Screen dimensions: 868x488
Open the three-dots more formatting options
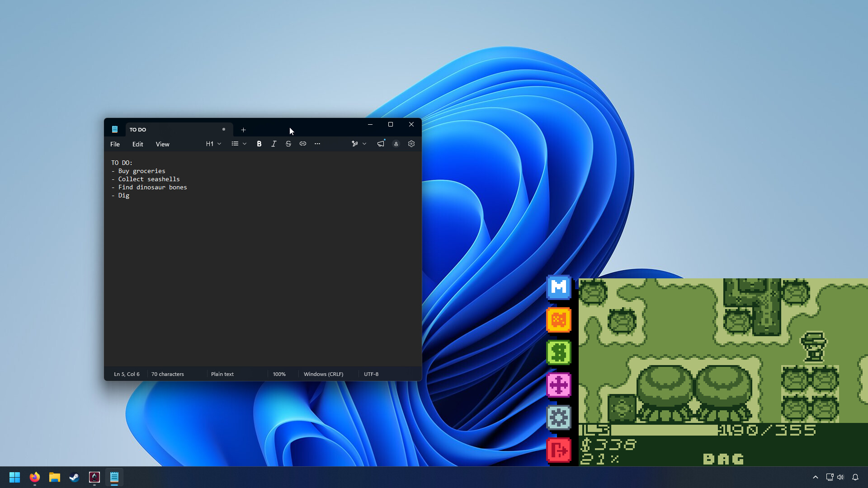tap(317, 144)
